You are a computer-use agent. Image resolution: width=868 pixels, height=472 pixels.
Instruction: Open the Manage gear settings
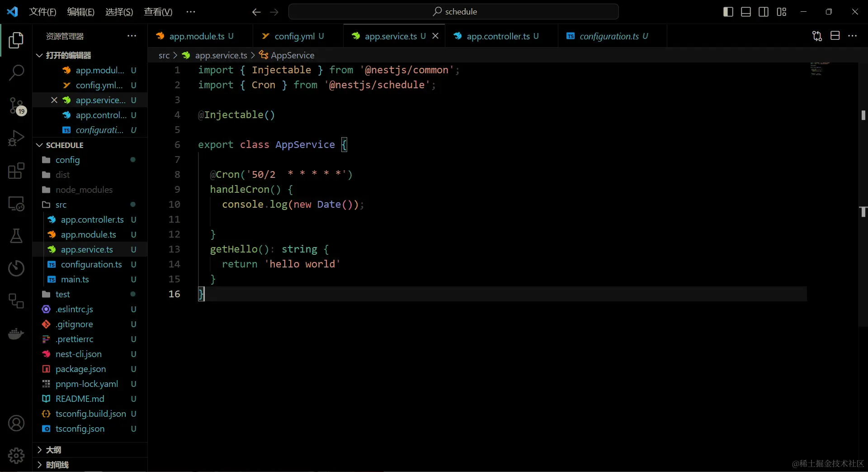16,455
